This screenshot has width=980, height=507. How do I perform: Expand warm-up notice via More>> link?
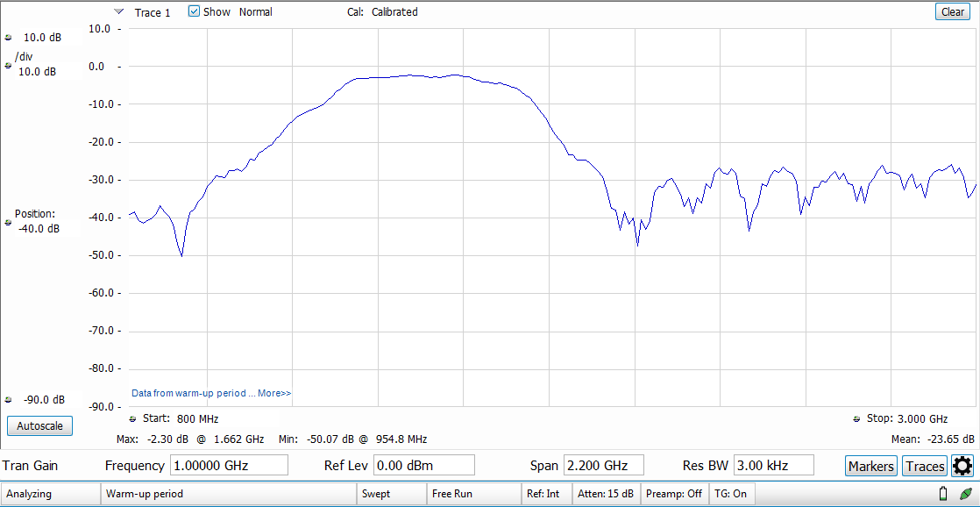(x=274, y=394)
